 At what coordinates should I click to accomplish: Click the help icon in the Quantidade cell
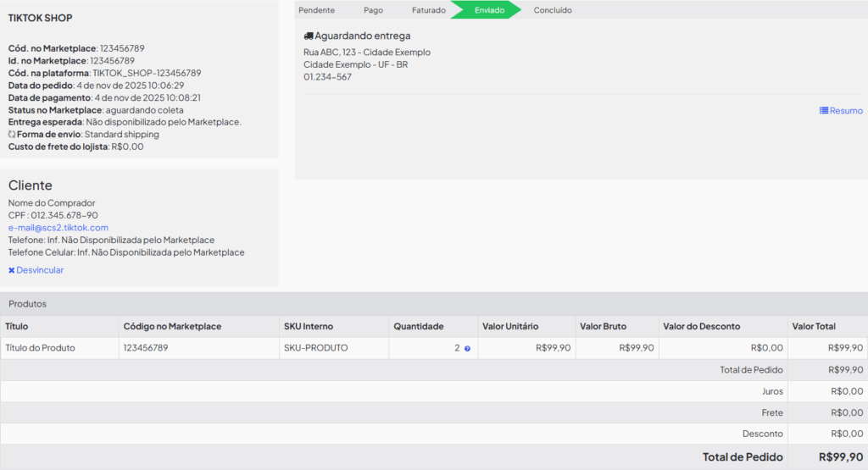[467, 349]
